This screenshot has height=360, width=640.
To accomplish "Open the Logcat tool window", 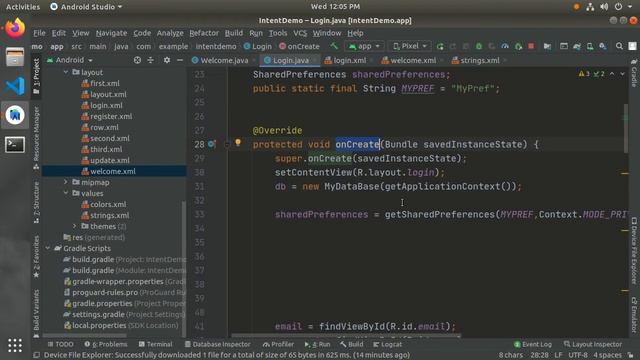I will point(387,344).
